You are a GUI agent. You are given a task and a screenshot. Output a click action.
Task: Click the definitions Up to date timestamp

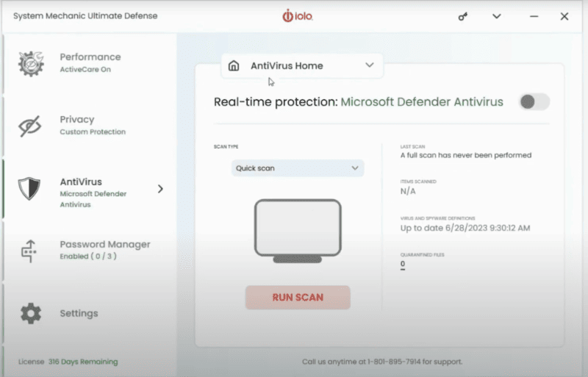(465, 228)
